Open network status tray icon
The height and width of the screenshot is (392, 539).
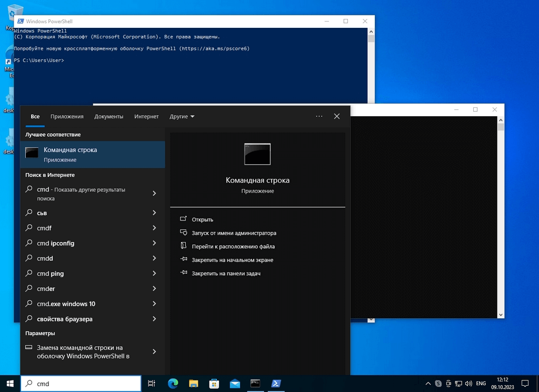(458, 384)
